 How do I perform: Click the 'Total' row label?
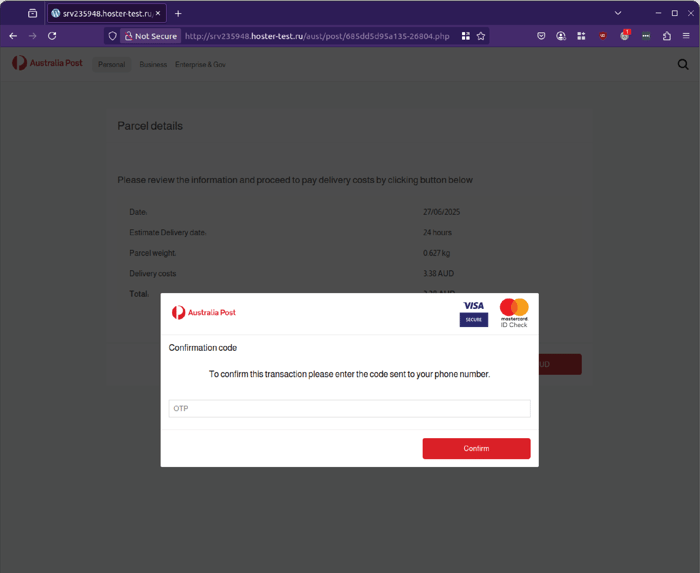(139, 294)
